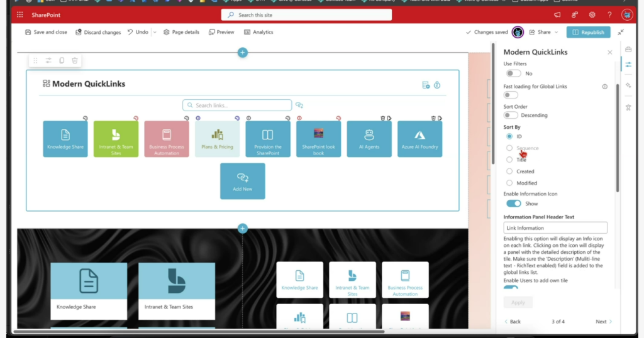
Task: Delete the web part with the trash icon
Action: [75, 60]
